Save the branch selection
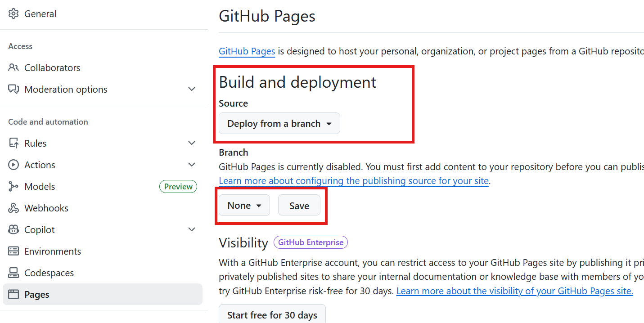 (299, 206)
